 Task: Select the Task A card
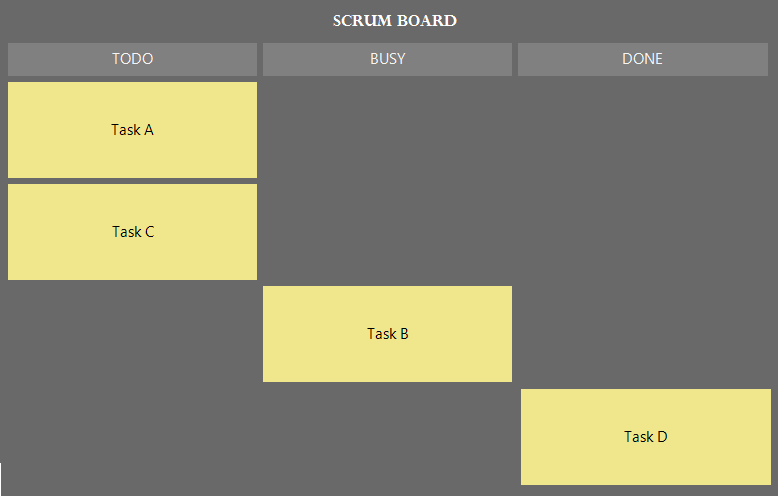132,130
